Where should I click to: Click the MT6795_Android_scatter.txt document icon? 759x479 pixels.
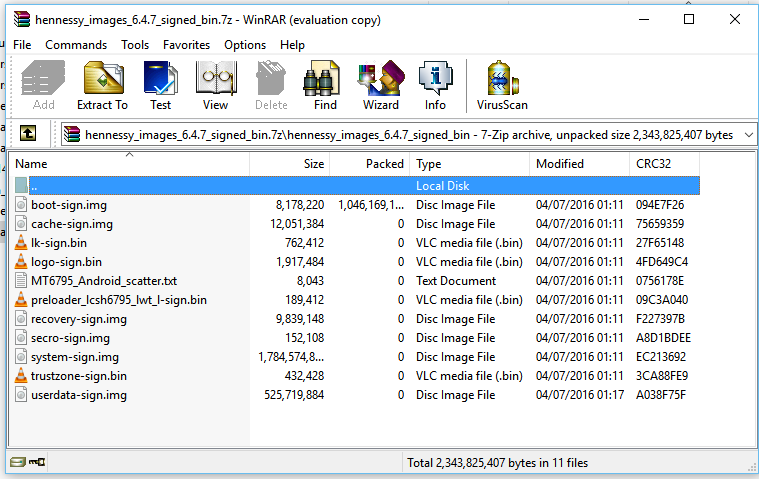point(21,281)
